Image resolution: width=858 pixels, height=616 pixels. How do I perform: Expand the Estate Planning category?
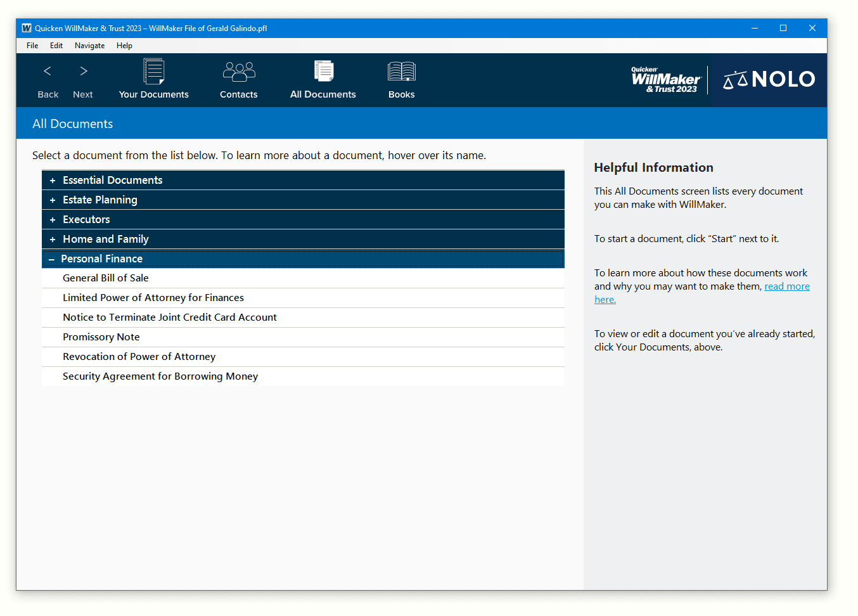coord(99,200)
